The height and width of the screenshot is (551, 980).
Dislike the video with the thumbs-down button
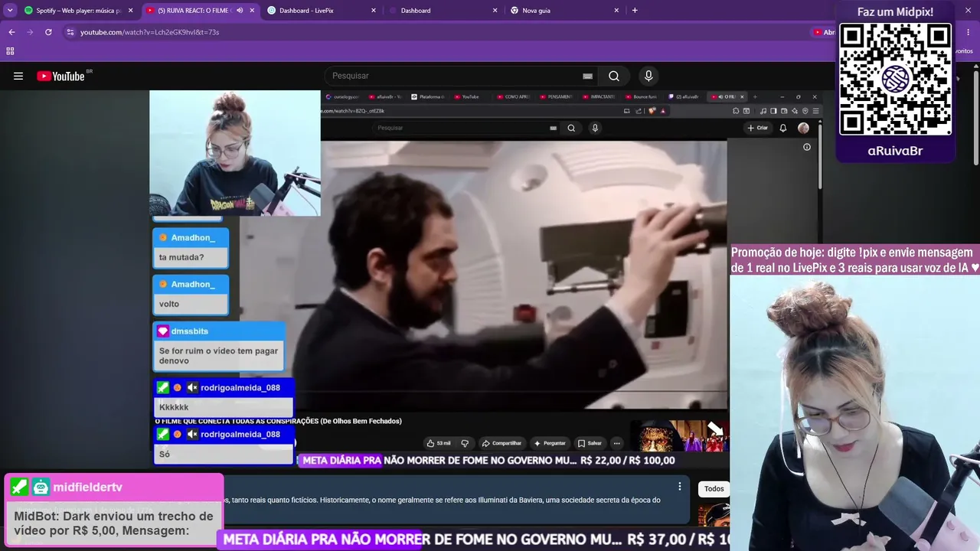click(465, 443)
